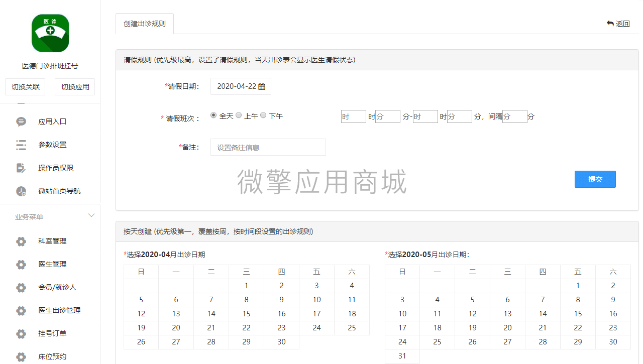Select May 4 in 2020-05 calendar
Screen dimensions: 643x364
(x=437, y=300)
